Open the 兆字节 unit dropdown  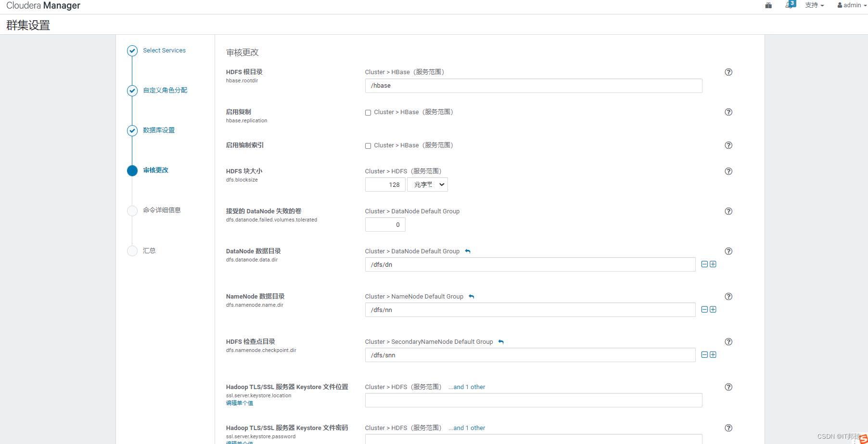point(427,184)
